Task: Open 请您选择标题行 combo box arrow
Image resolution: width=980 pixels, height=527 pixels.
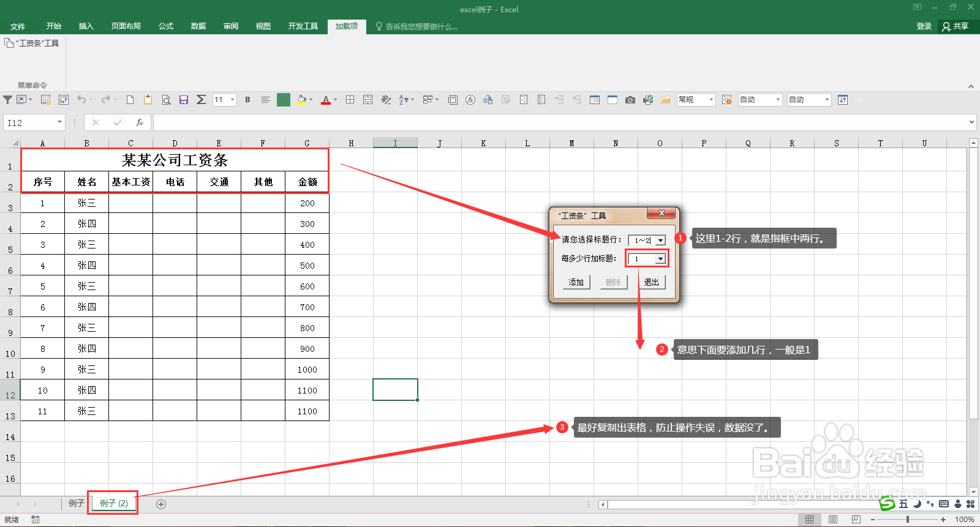Action: pos(660,241)
